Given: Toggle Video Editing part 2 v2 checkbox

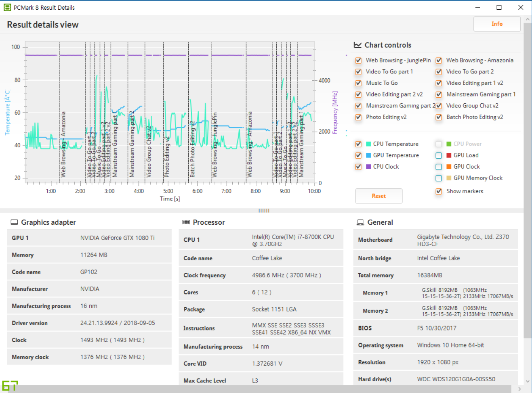Looking at the screenshot, I should (358, 94).
